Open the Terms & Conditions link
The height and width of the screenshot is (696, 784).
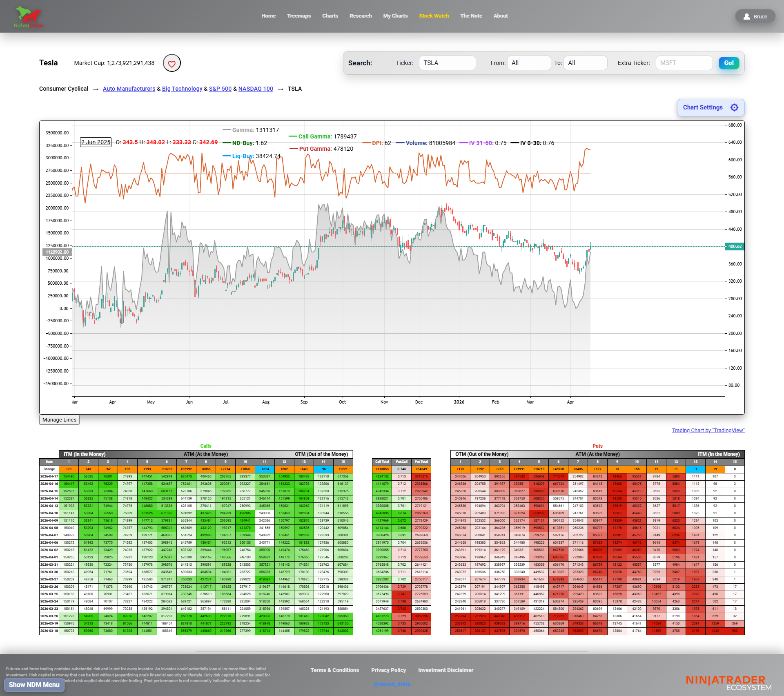(334, 670)
